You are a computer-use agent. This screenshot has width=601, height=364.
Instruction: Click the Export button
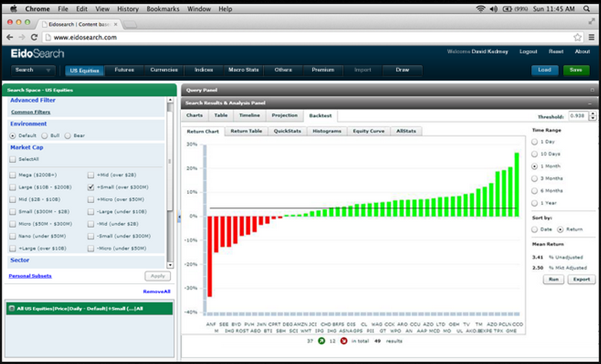point(581,279)
